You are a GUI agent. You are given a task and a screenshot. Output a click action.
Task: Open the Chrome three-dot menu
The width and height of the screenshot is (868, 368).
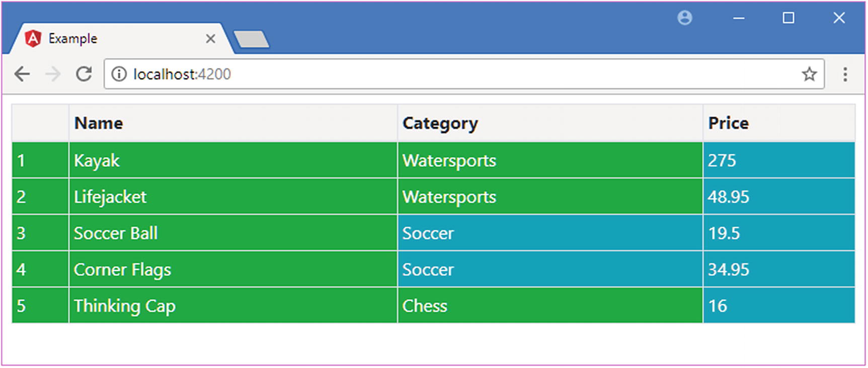click(x=845, y=74)
